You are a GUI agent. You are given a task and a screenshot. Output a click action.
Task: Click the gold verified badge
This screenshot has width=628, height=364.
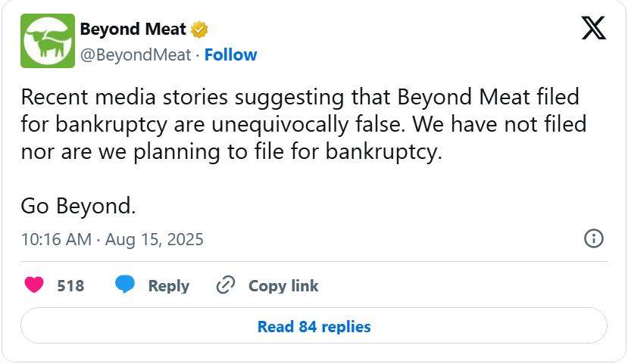pos(200,30)
